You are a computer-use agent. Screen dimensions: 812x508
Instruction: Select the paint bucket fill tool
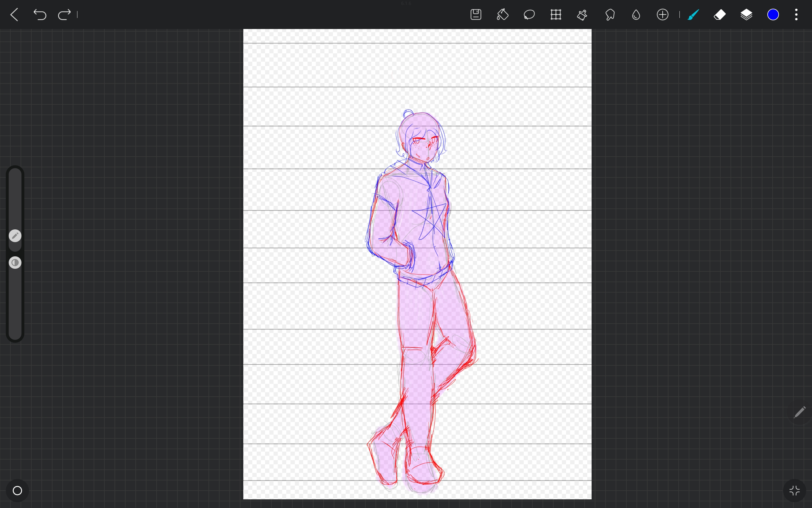[502, 15]
